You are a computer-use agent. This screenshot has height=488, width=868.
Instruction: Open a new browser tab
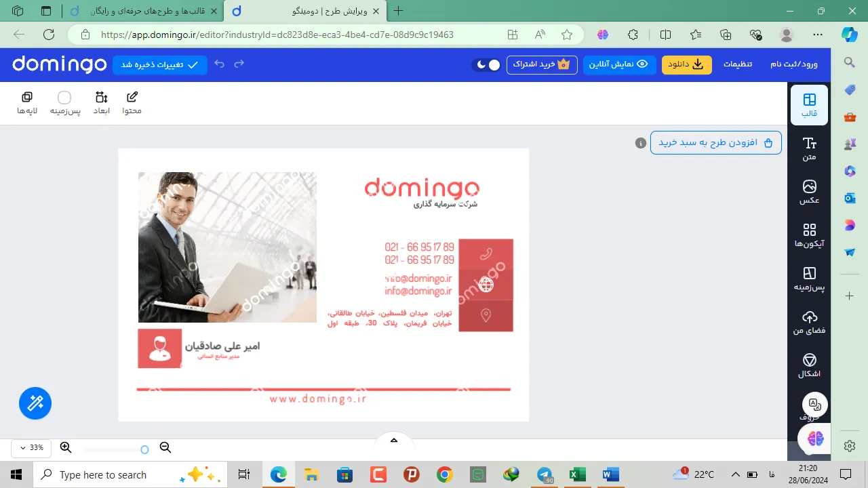click(399, 11)
